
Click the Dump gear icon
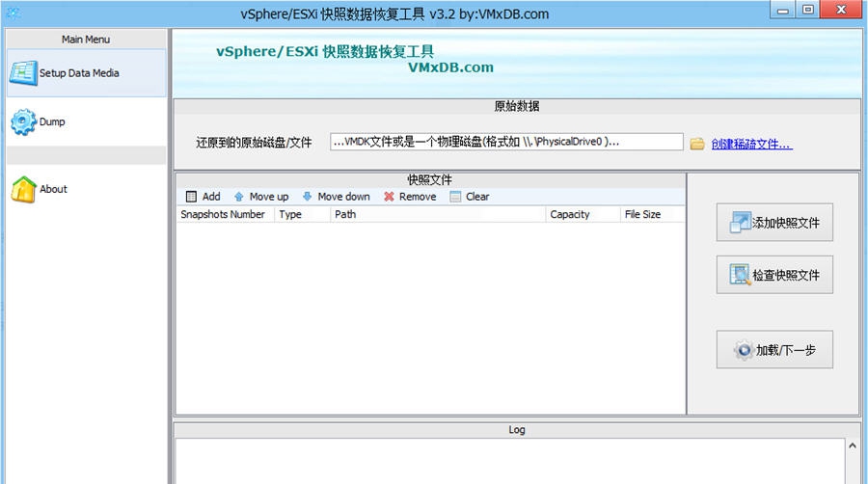coord(23,121)
